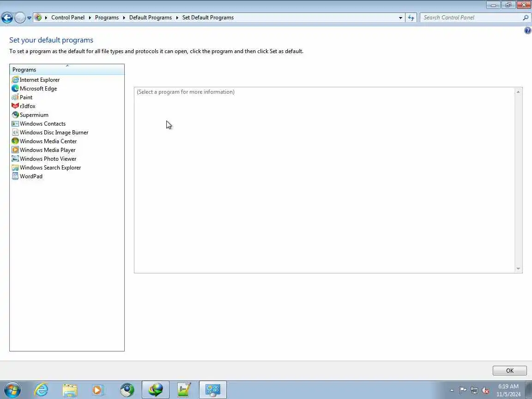Viewport: 532px width, 399px height.
Task: Select the Microsoft Edge program icon
Action: pyautogui.click(x=15, y=89)
